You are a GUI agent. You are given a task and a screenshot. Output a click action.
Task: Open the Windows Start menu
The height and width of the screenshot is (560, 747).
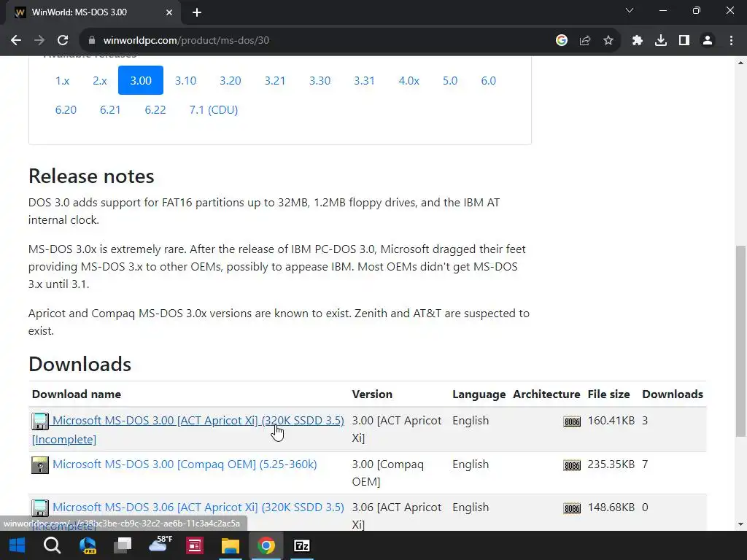pos(18,545)
